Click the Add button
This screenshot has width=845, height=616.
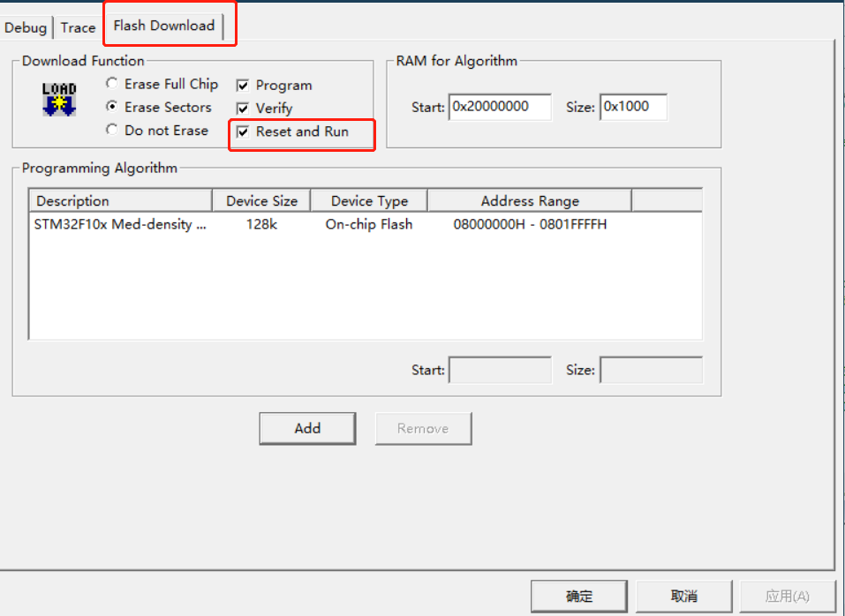307,429
